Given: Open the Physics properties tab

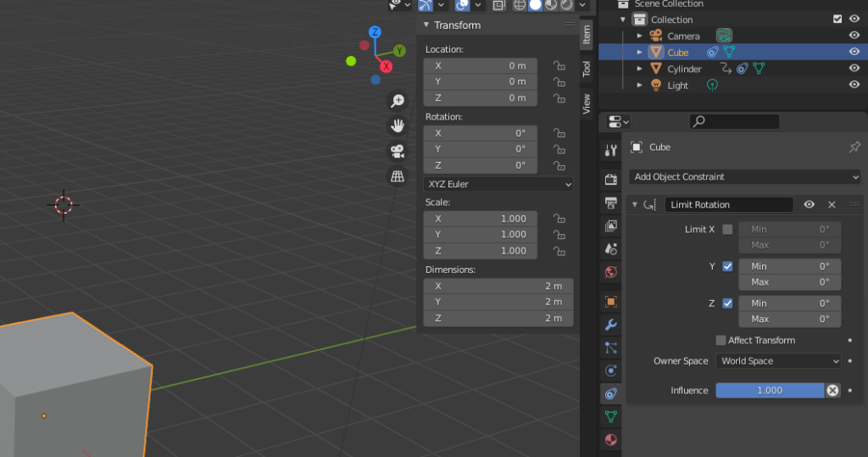Looking at the screenshot, I should coord(610,371).
